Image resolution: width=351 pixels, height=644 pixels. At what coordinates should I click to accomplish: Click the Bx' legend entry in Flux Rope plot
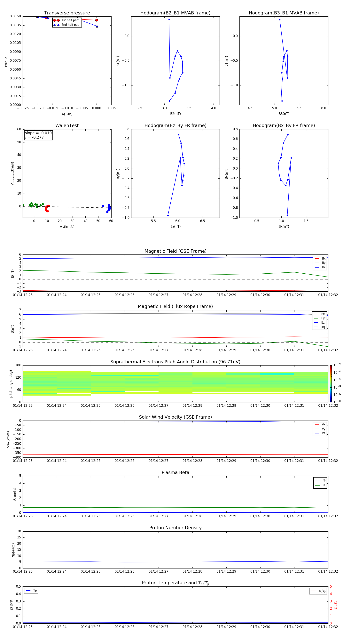pos(320,314)
